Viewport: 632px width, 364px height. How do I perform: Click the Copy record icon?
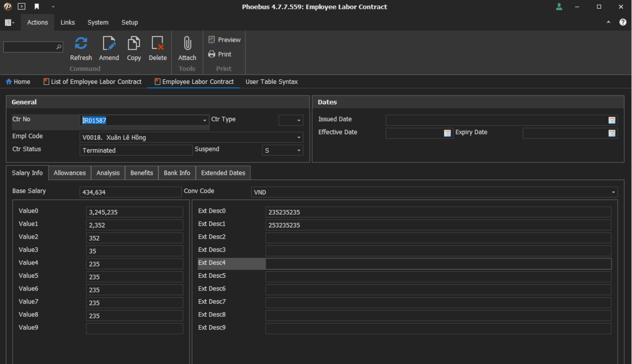(x=134, y=43)
